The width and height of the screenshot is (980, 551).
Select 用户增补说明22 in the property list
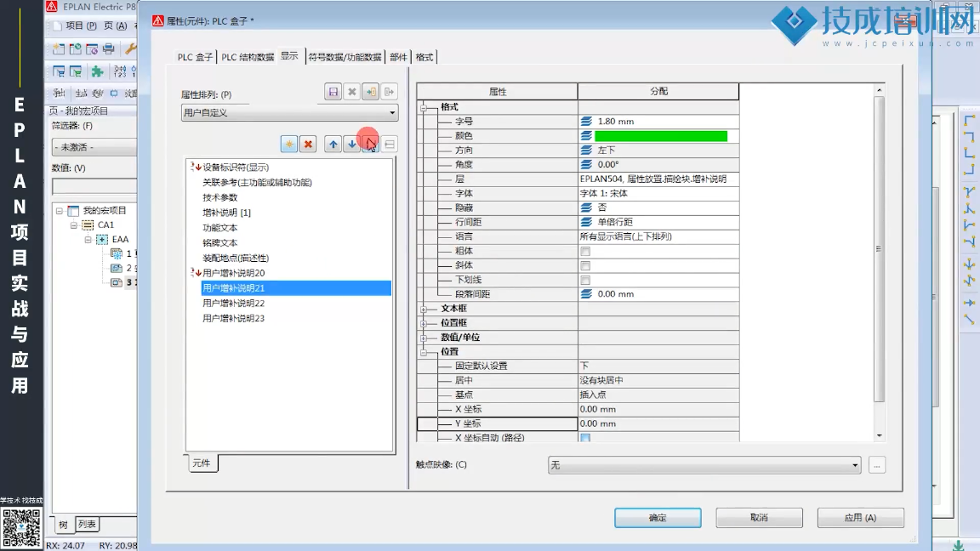(x=233, y=304)
